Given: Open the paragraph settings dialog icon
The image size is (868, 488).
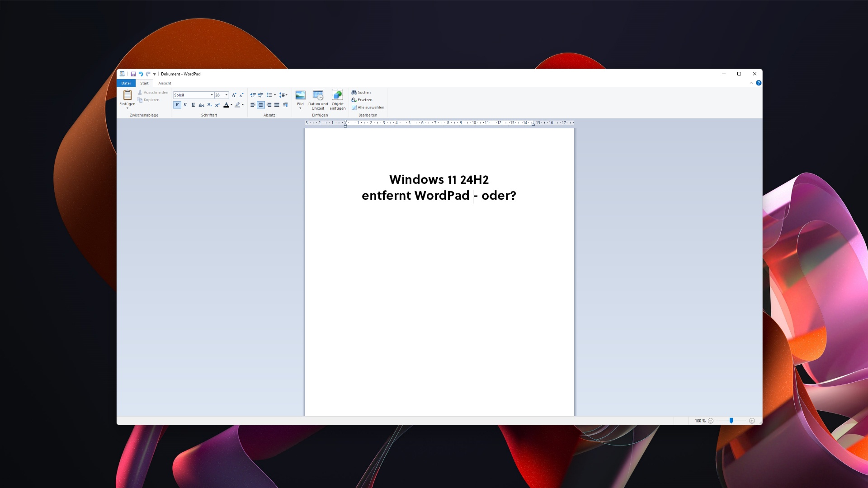Looking at the screenshot, I should [x=285, y=105].
